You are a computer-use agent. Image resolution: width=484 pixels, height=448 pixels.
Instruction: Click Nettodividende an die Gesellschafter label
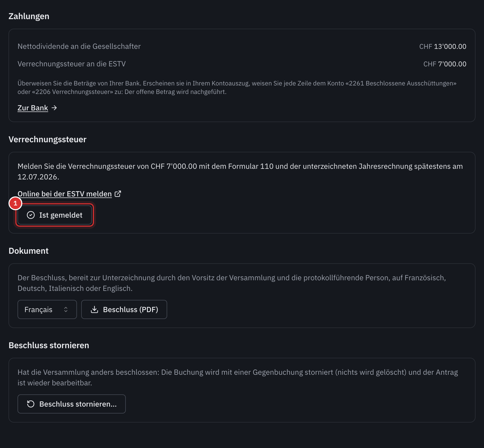(79, 46)
